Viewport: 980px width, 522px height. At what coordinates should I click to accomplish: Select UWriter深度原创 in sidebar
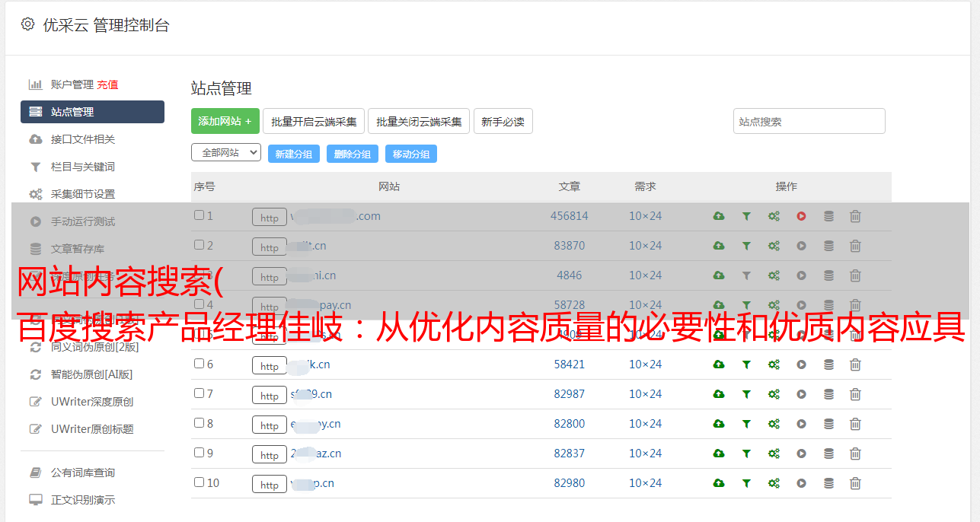(x=92, y=402)
